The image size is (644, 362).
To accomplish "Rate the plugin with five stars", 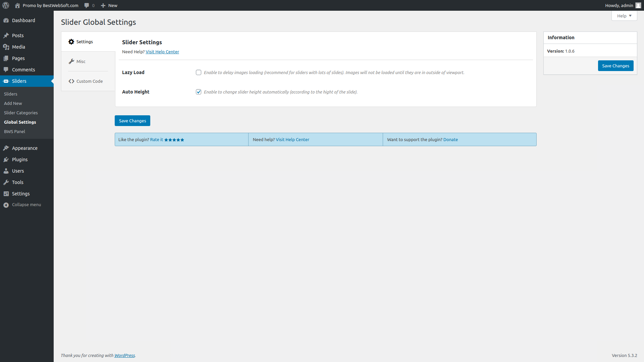I will click(x=174, y=140).
